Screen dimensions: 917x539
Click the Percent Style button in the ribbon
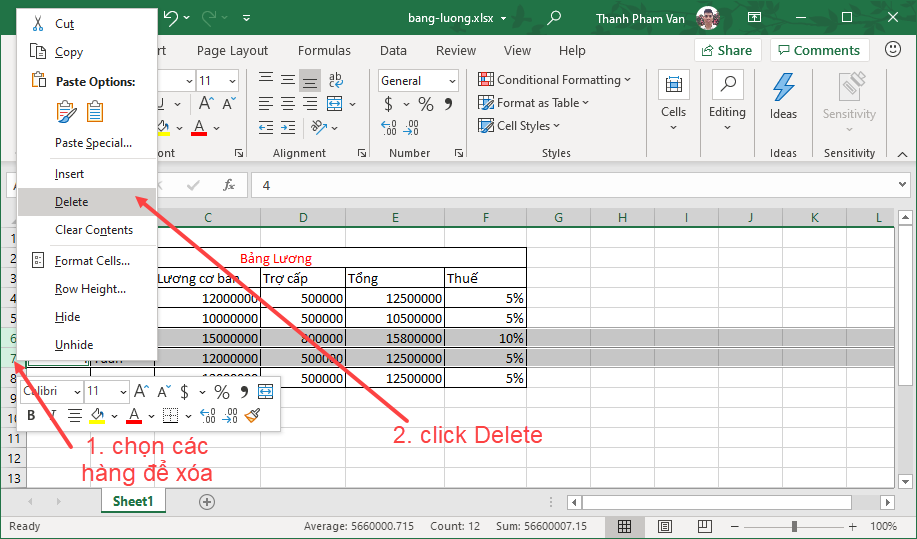click(426, 104)
